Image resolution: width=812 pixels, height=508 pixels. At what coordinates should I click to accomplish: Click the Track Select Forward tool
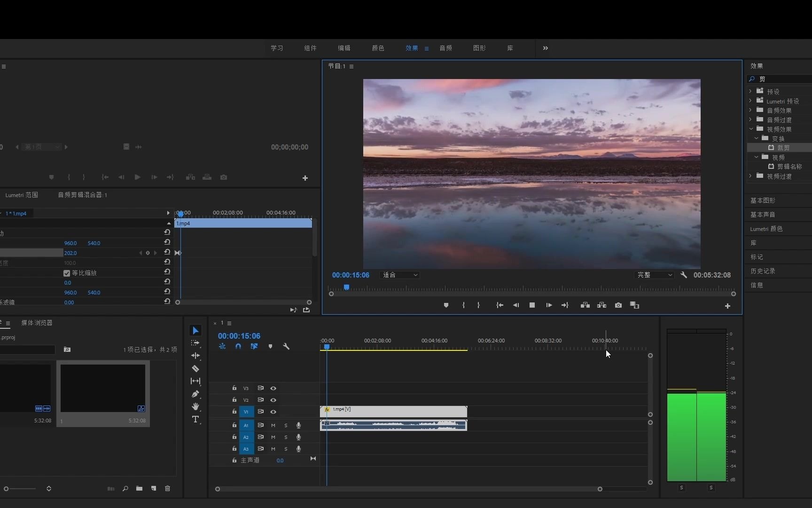coord(195,343)
